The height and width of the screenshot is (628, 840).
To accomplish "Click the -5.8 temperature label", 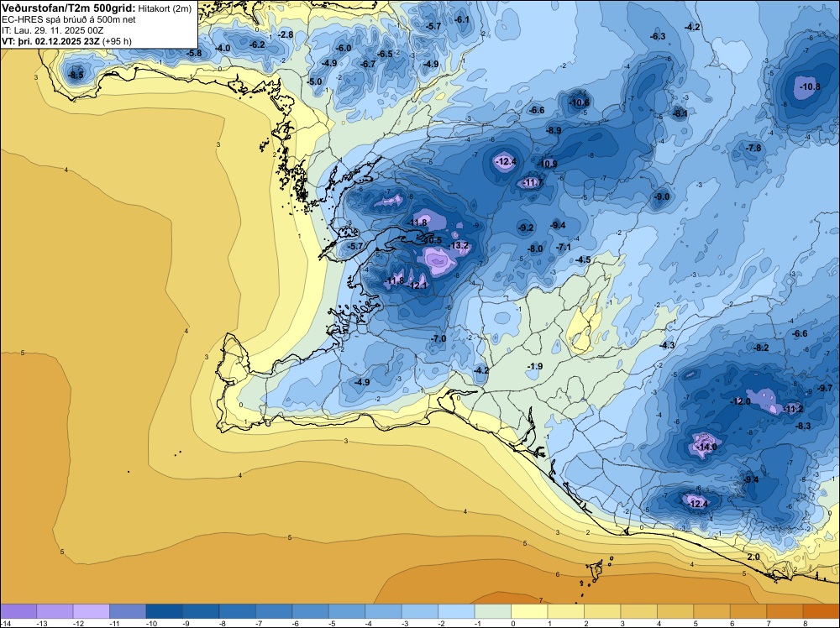I will click(x=193, y=53).
